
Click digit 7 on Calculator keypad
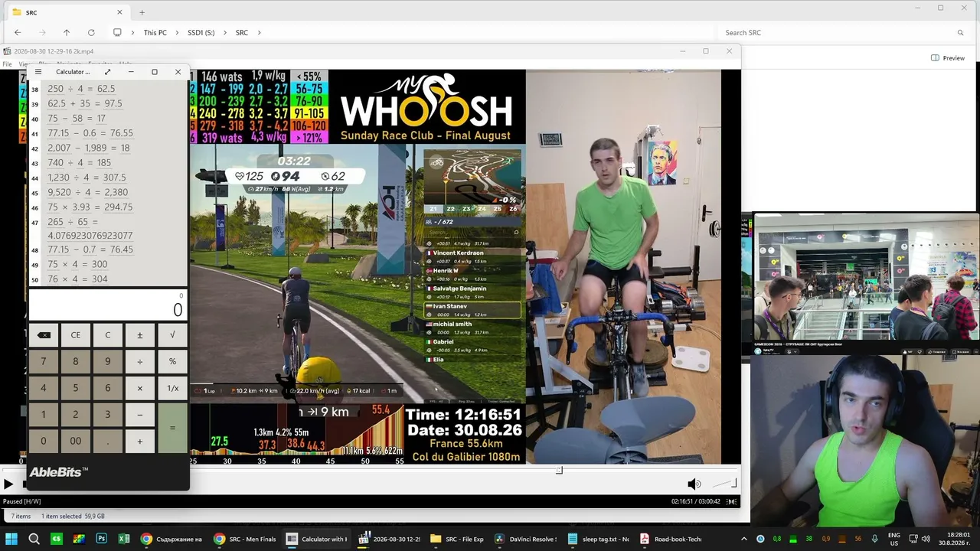(x=44, y=362)
